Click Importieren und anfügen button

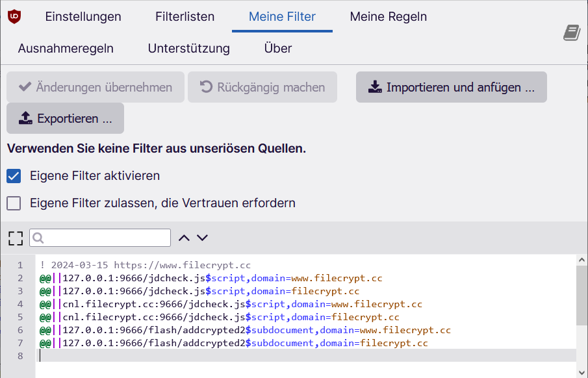click(x=451, y=87)
